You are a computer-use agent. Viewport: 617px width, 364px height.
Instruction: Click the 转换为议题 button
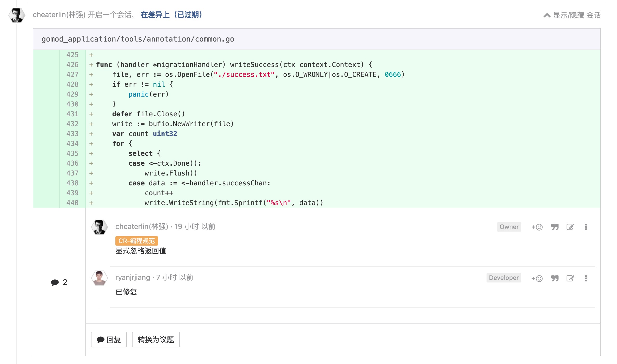(x=156, y=340)
